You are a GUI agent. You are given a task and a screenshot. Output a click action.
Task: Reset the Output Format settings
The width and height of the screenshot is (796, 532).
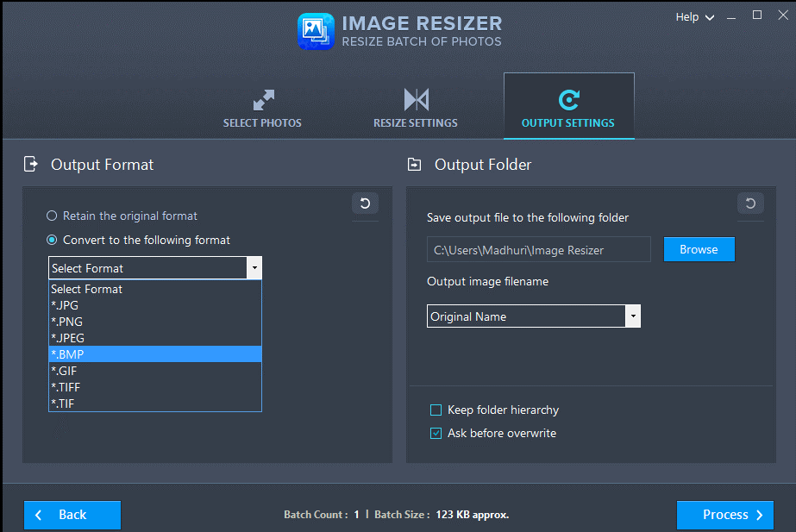tap(364, 203)
